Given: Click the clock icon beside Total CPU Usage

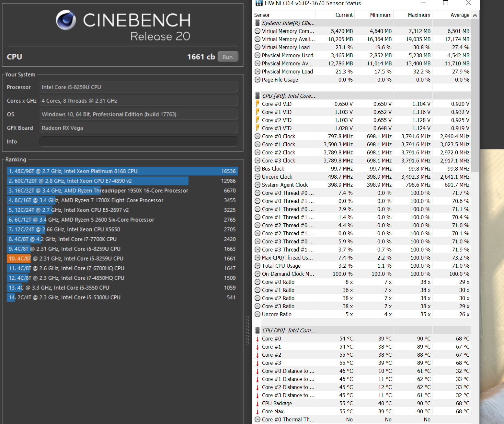Looking at the screenshot, I should tap(258, 266).
